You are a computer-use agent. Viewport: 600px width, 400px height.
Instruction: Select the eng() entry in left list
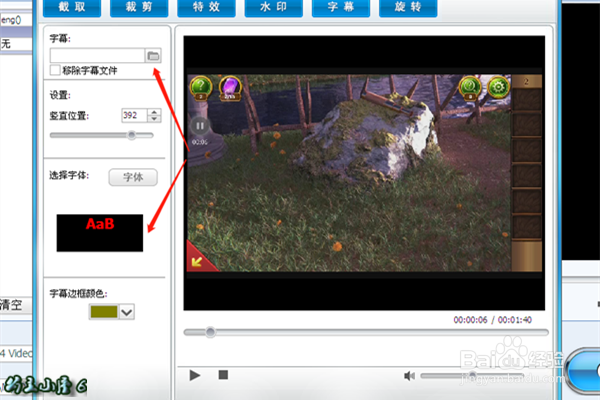[x=16, y=20]
